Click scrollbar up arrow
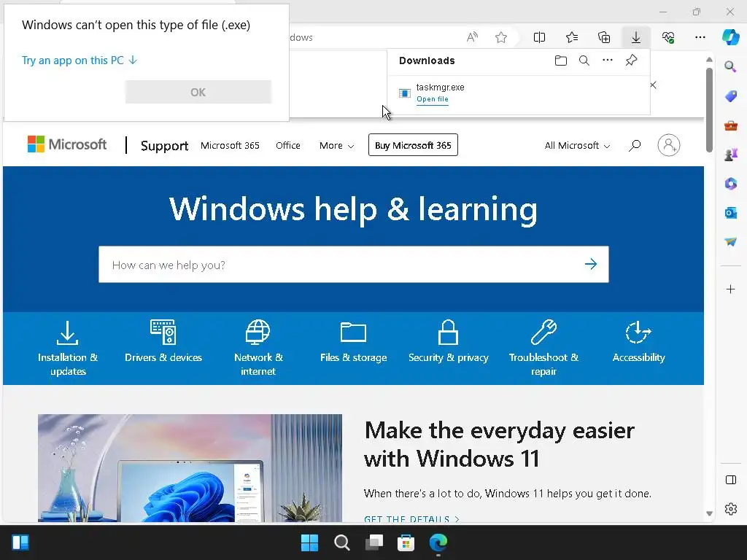The image size is (747, 560). [x=709, y=60]
